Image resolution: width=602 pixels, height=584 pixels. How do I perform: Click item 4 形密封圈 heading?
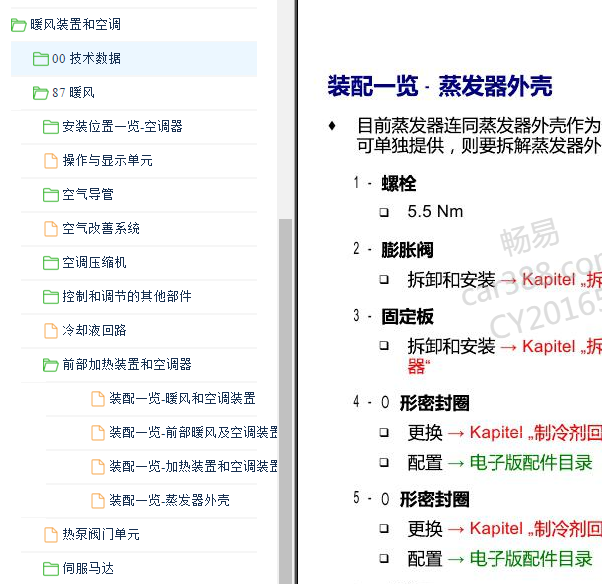[425, 404]
